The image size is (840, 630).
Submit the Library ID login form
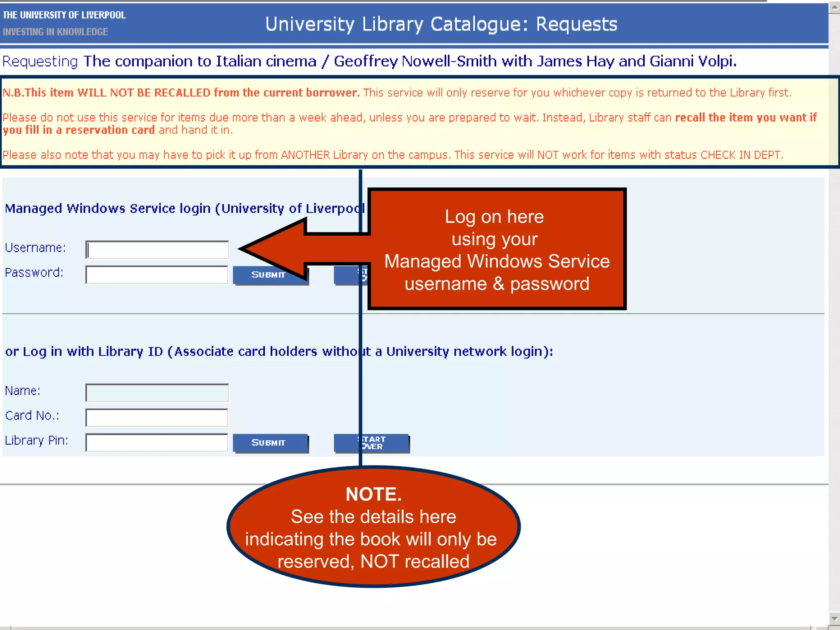(x=270, y=443)
